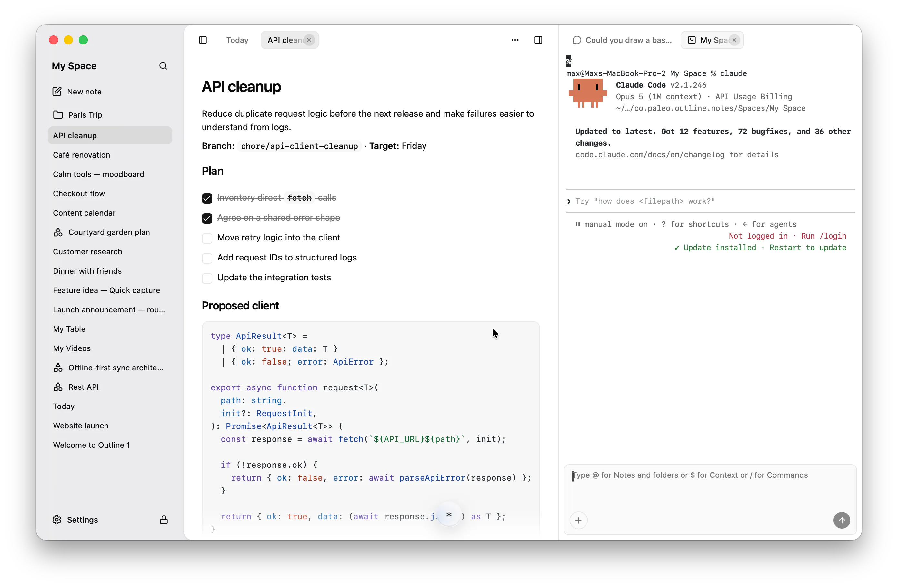The height and width of the screenshot is (588, 898).
Task: Open Settings gear in sidebar
Action: point(57,520)
